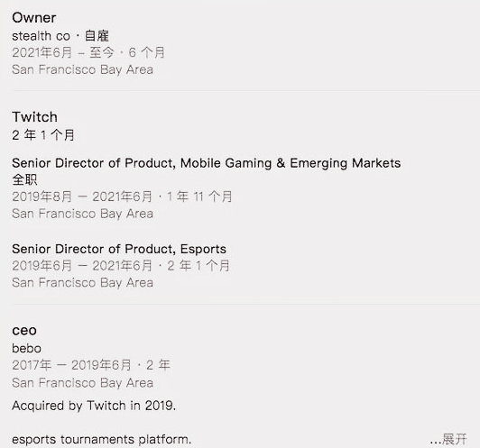
Task: Click San Francisco Bay Area under Esports role
Action: pos(83,283)
